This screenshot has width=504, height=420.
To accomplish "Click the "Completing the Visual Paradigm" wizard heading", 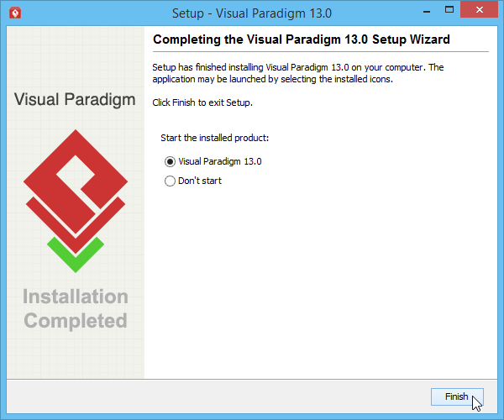I will tap(302, 39).
